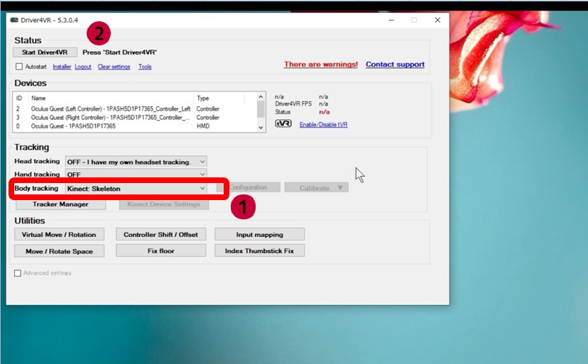Open Input mapping utility

pos(259,235)
